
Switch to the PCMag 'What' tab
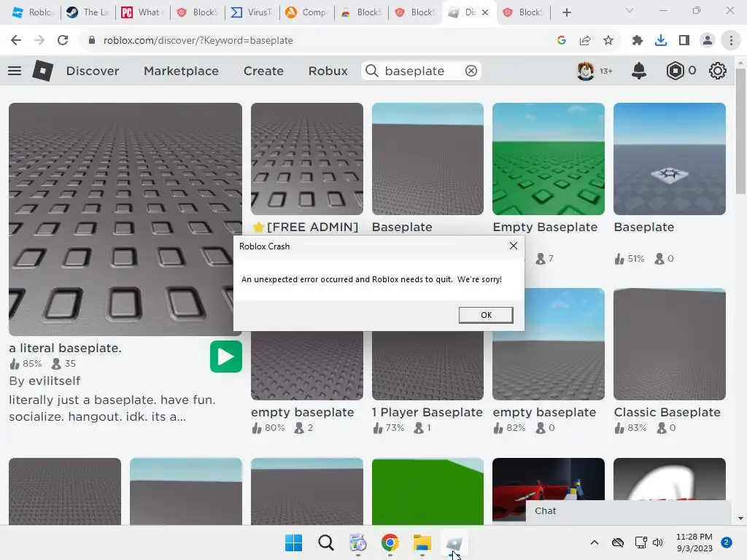click(142, 12)
